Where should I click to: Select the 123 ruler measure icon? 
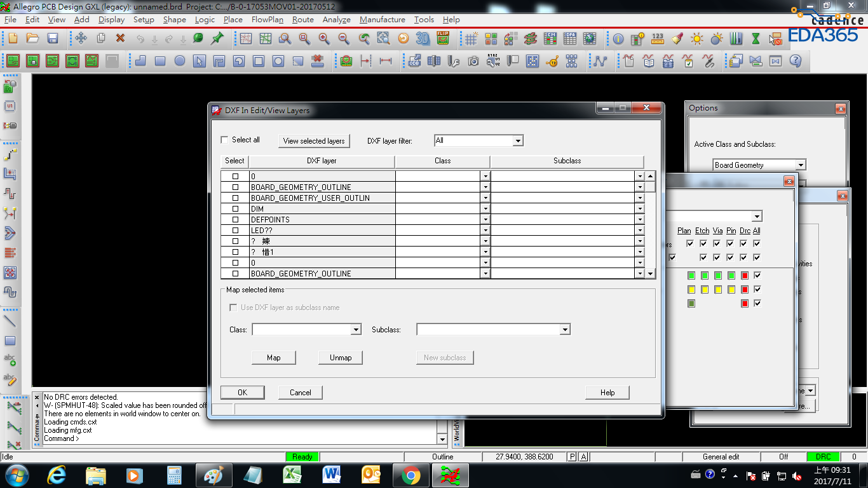[x=658, y=39]
